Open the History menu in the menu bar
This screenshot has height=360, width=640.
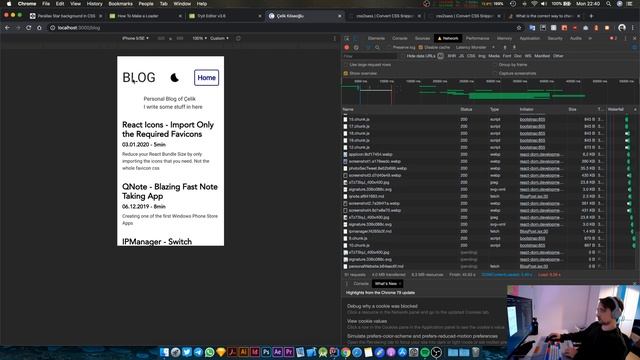point(94,4)
